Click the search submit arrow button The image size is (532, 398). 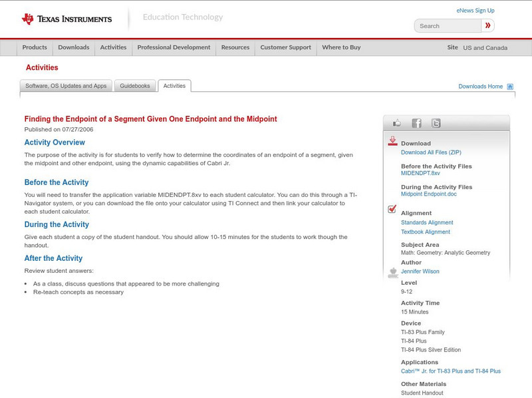click(487, 25)
